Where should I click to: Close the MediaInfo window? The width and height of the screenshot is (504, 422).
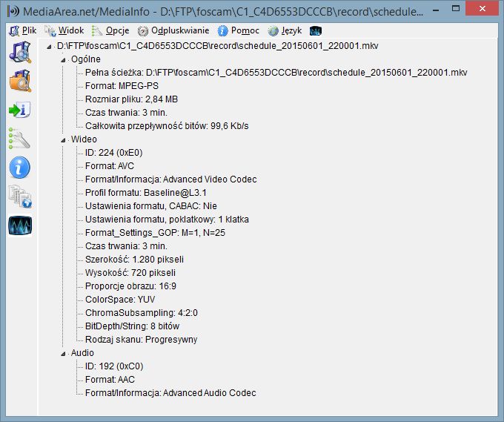pyautogui.click(x=483, y=8)
